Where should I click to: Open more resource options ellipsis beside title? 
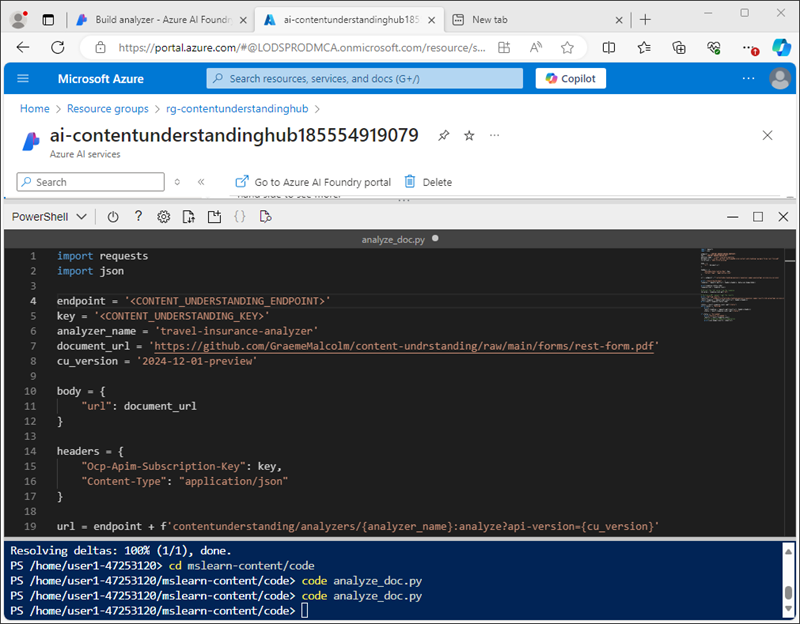(494, 135)
